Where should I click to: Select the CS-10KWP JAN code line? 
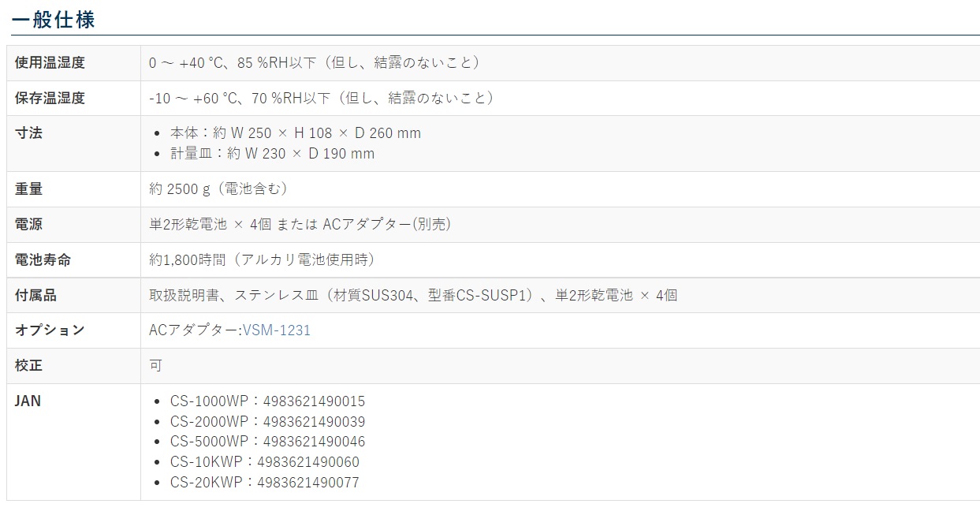pos(264,462)
